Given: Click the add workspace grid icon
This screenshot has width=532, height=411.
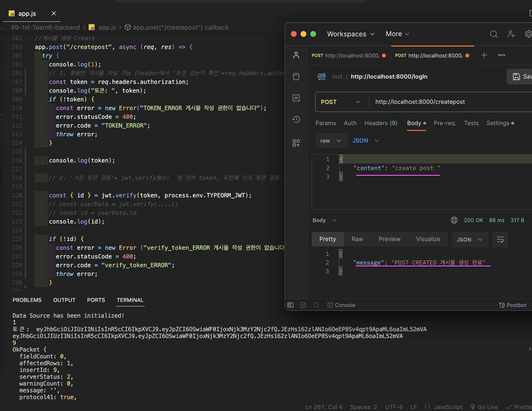Looking at the screenshot, I should click(296, 143).
